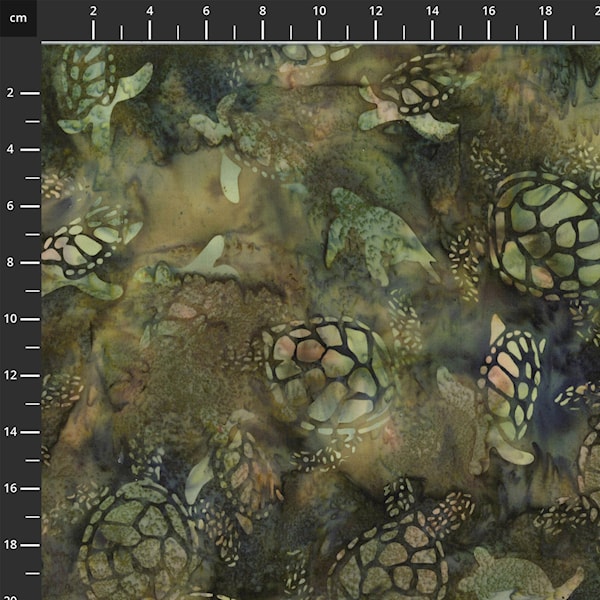The image size is (600, 600).
Task: Select the turtle on the left edge by 8 cm
Action: [80, 255]
